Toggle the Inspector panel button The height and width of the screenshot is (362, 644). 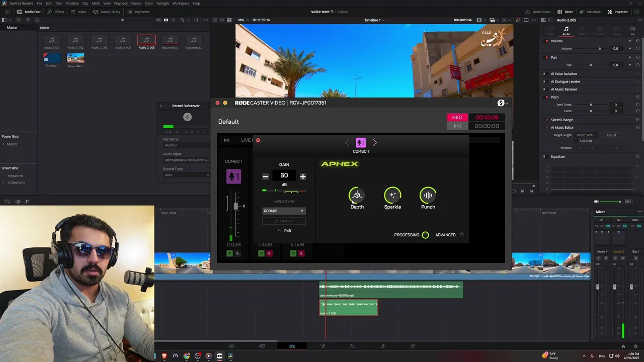618,12
